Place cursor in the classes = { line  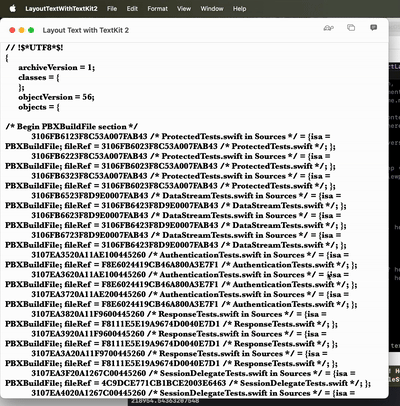click(x=39, y=77)
